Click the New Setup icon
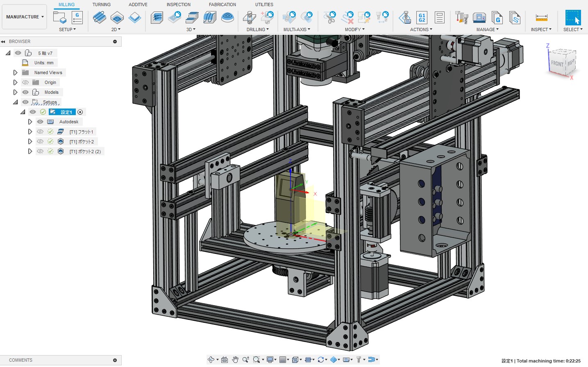588x367 pixels. click(x=60, y=18)
